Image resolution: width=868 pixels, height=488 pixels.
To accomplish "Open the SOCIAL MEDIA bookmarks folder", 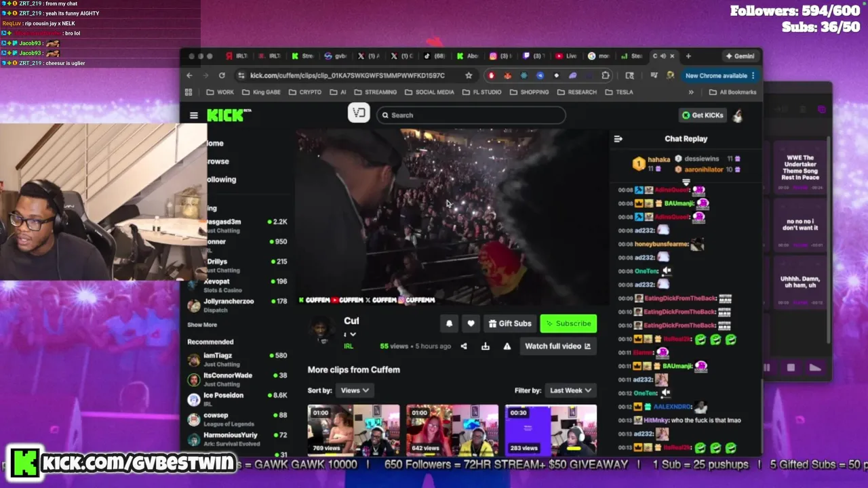I will (x=430, y=92).
